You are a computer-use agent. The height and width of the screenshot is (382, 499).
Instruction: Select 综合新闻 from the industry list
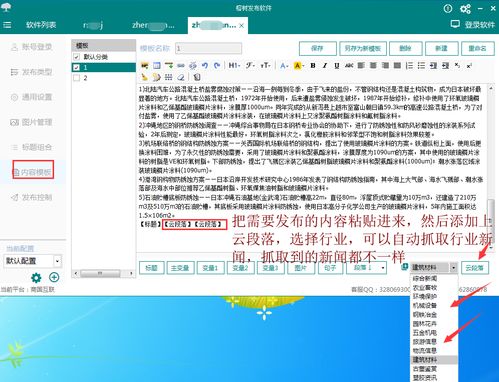(425, 278)
